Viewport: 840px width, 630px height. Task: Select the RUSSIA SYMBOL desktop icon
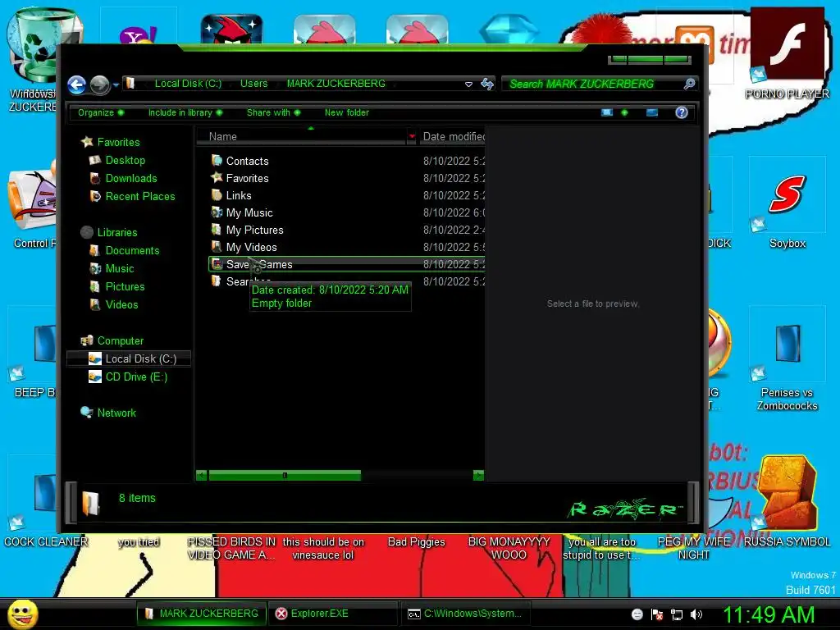pos(787,501)
